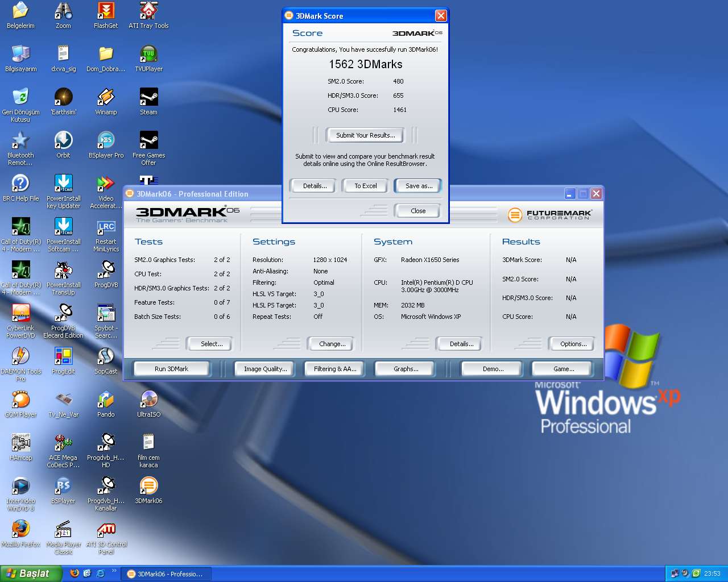The height and width of the screenshot is (582, 728).
Task: Click Save as button in score dialog
Action: [419, 186]
